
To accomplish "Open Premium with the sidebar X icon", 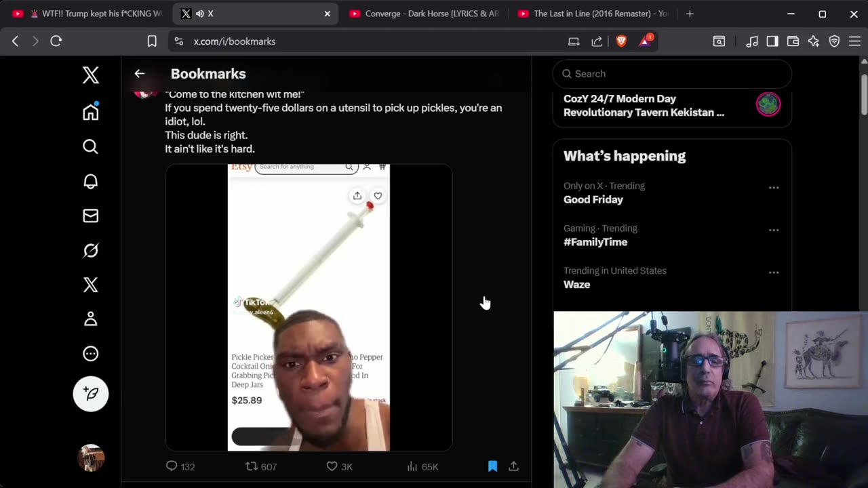I will (x=90, y=285).
